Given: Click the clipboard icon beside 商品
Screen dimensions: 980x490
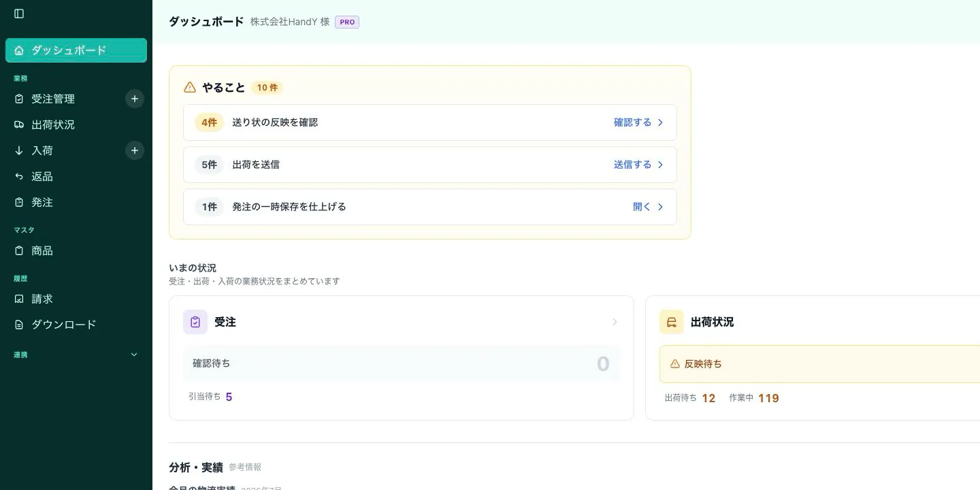Looking at the screenshot, I should coord(19,250).
